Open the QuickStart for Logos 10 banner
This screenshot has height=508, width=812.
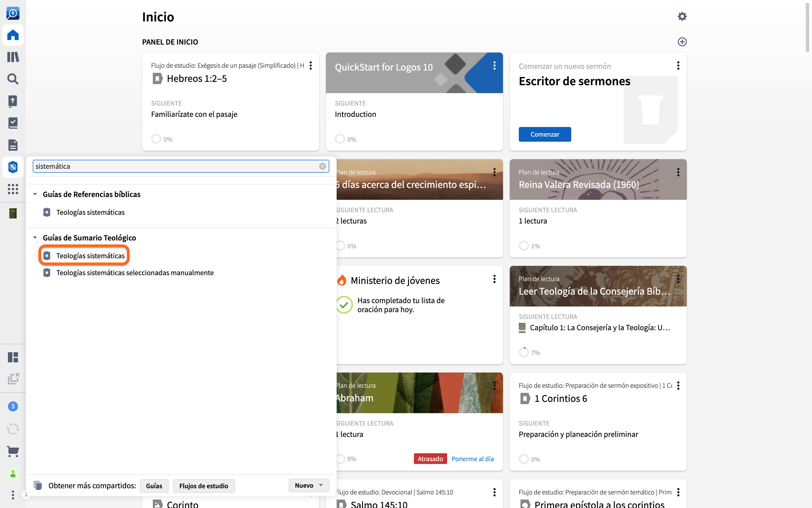[414, 73]
